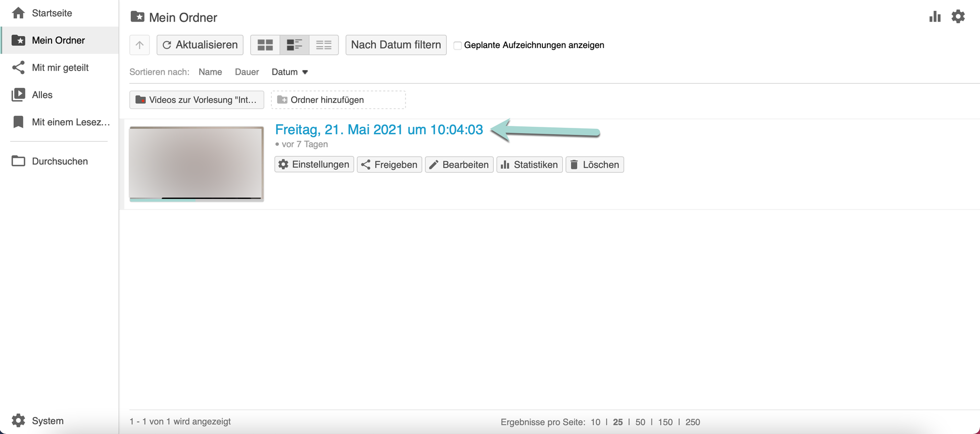Click the up-arrow parent folder icon
Viewport: 980px width, 434px height.
tap(139, 45)
